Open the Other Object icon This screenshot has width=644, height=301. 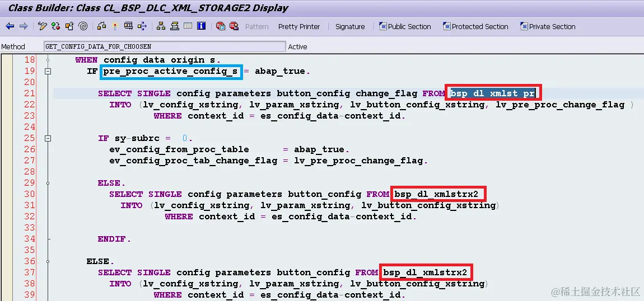click(x=69, y=26)
